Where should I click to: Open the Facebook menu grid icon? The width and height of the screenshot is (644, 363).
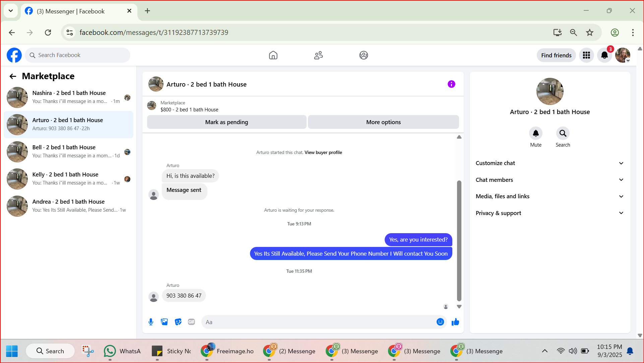click(x=586, y=55)
